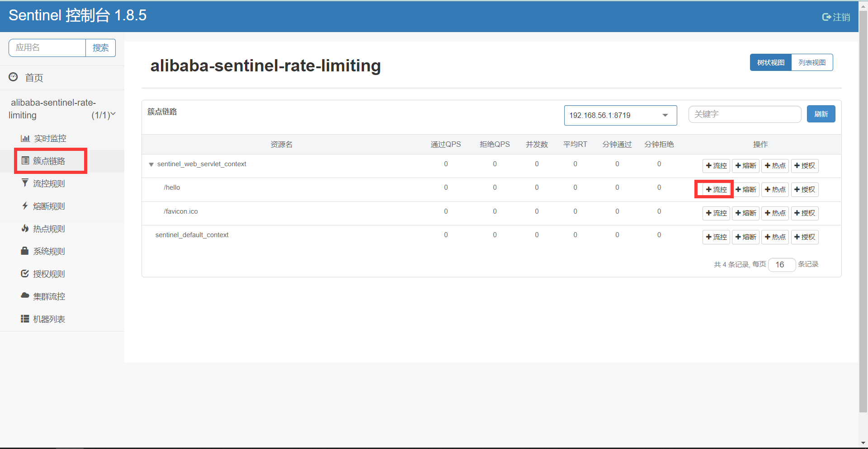This screenshot has width=868, height=449.
Task: Switch to 树状视图 tree view
Action: (x=770, y=62)
